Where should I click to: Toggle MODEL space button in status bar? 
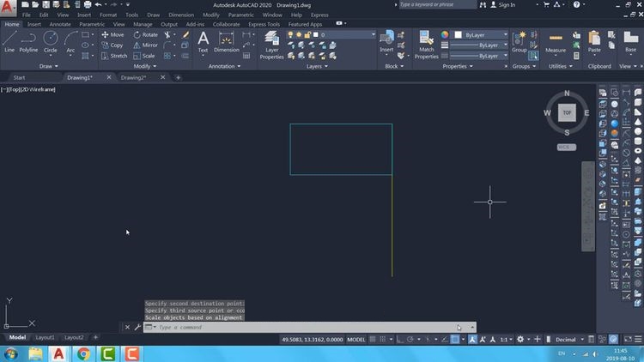click(x=355, y=340)
